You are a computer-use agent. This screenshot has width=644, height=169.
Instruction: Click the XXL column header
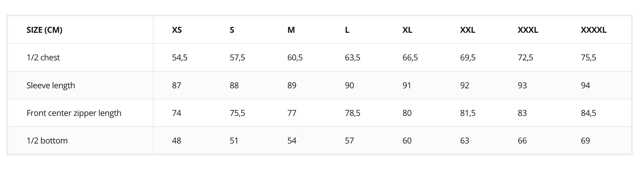[468, 30]
